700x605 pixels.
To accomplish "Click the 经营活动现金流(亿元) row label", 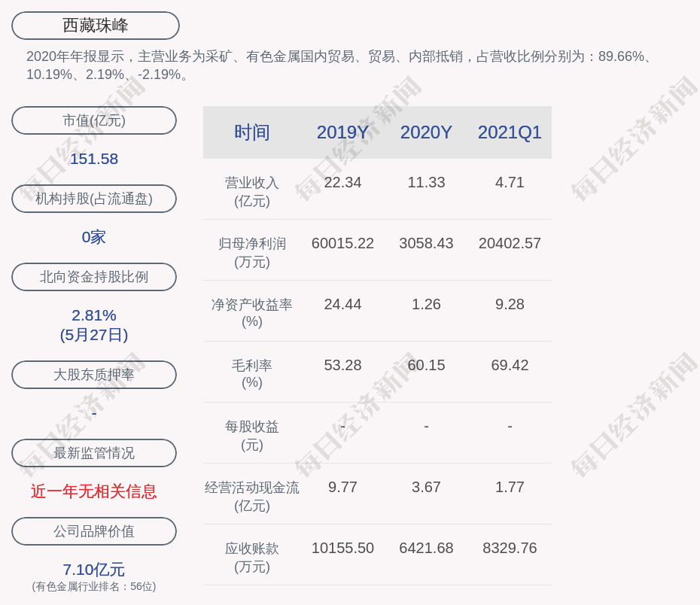I will [x=252, y=496].
